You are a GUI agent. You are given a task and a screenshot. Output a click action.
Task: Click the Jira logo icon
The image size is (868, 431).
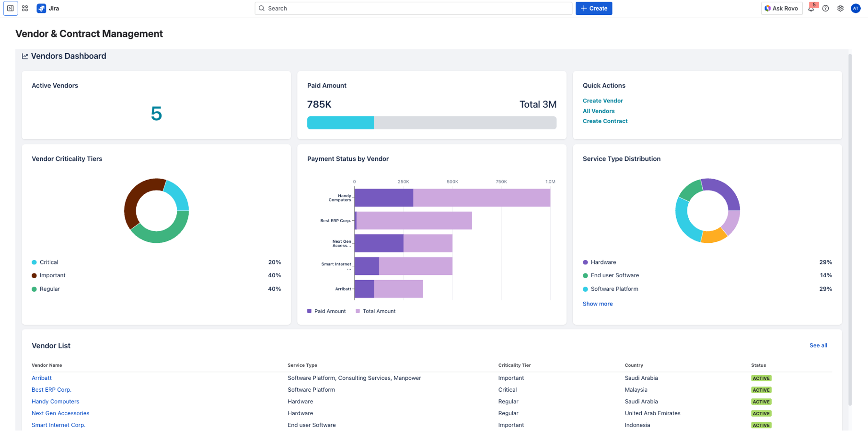(41, 8)
